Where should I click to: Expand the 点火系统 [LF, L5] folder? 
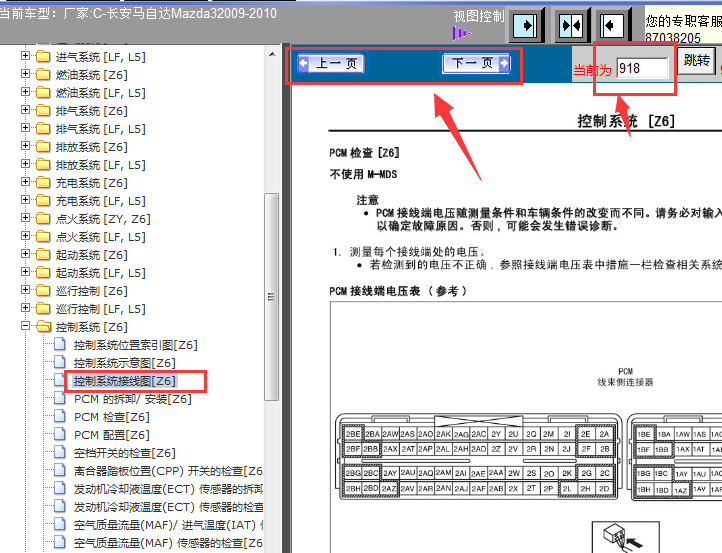click(x=25, y=235)
